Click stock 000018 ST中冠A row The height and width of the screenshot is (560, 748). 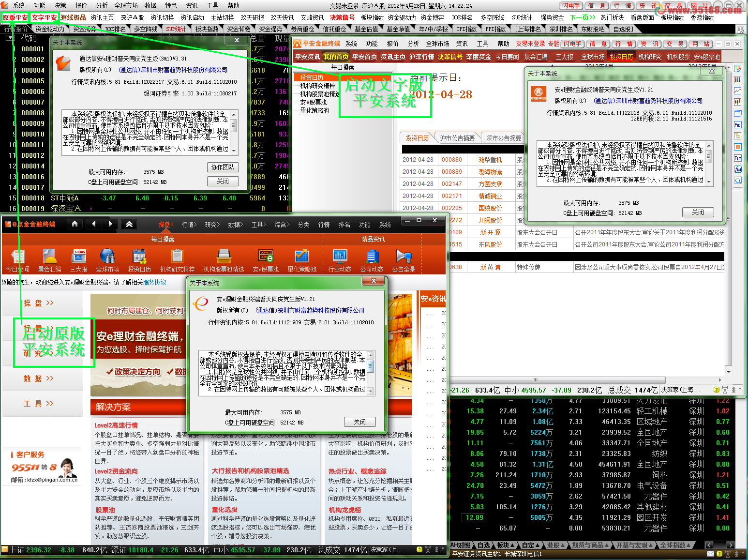(145, 198)
